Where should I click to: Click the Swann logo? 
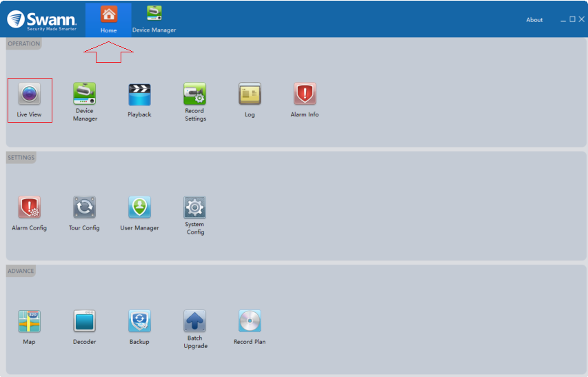(41, 19)
